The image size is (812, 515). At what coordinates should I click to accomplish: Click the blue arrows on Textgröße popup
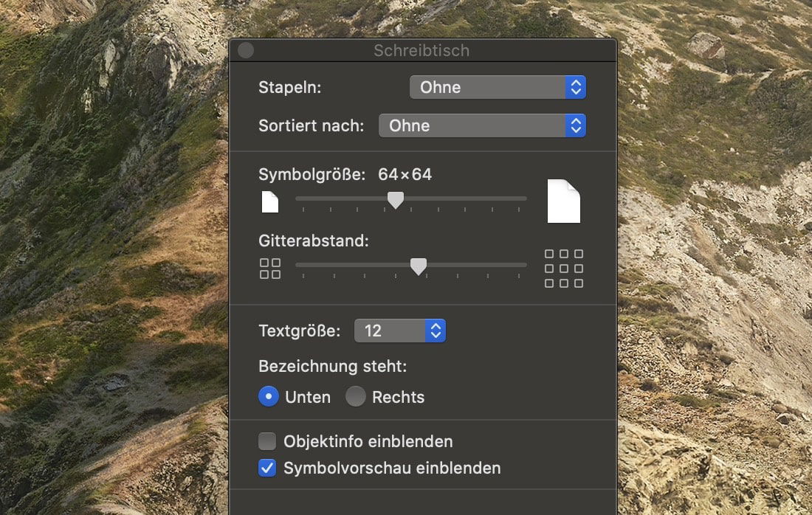pyautogui.click(x=436, y=331)
